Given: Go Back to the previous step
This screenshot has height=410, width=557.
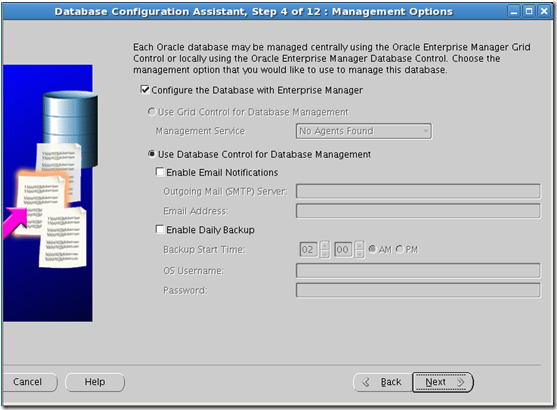Looking at the screenshot, I should coord(383,382).
